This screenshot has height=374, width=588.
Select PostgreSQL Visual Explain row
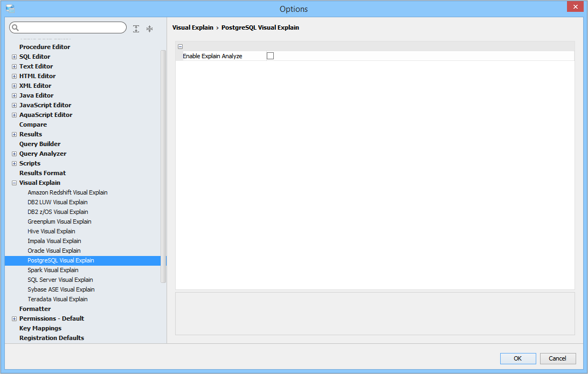(x=82, y=260)
